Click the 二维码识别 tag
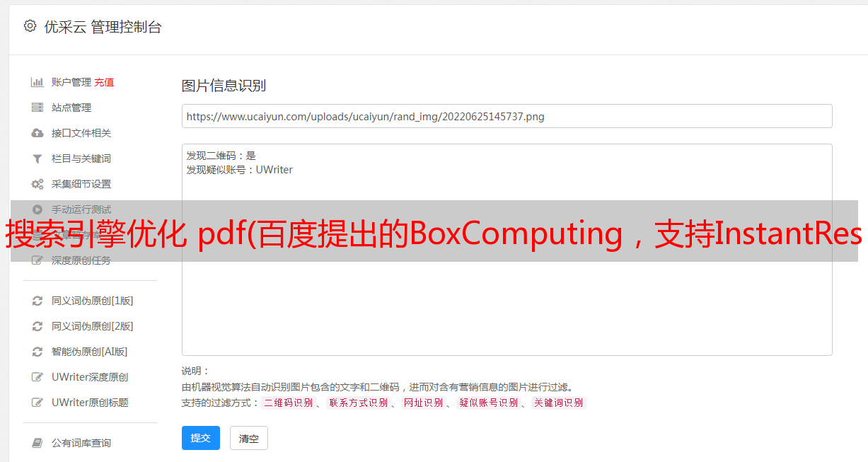The height and width of the screenshot is (462, 868). tap(288, 403)
